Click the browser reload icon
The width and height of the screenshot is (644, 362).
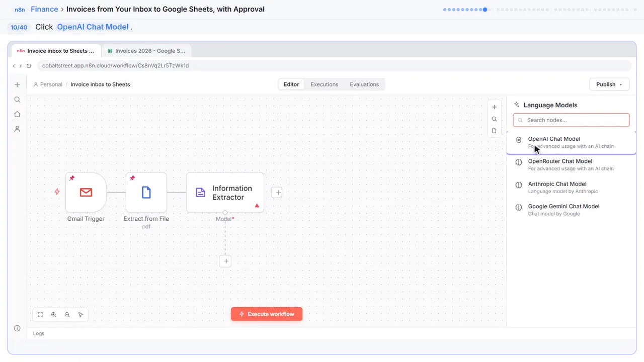point(29,66)
